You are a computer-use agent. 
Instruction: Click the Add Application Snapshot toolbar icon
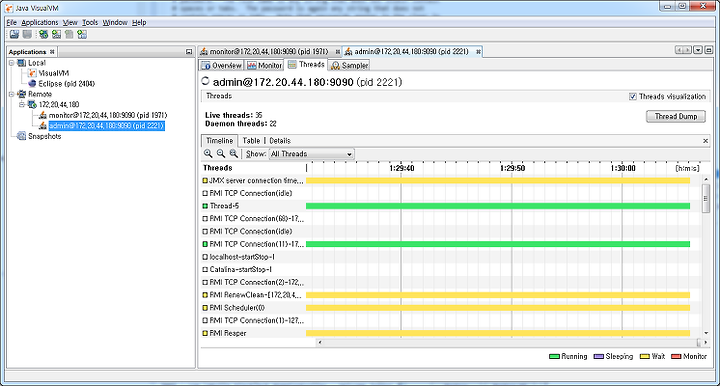(x=82, y=34)
